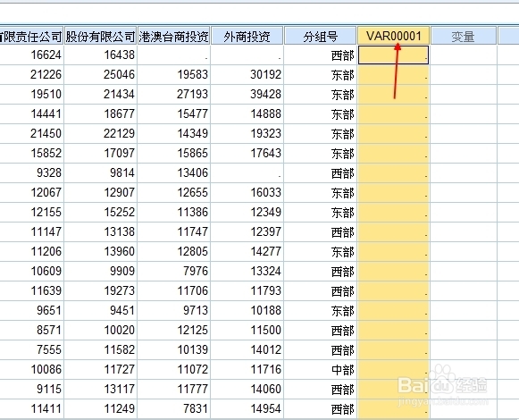
Task: Click cell value 14012
Action: 266,349
